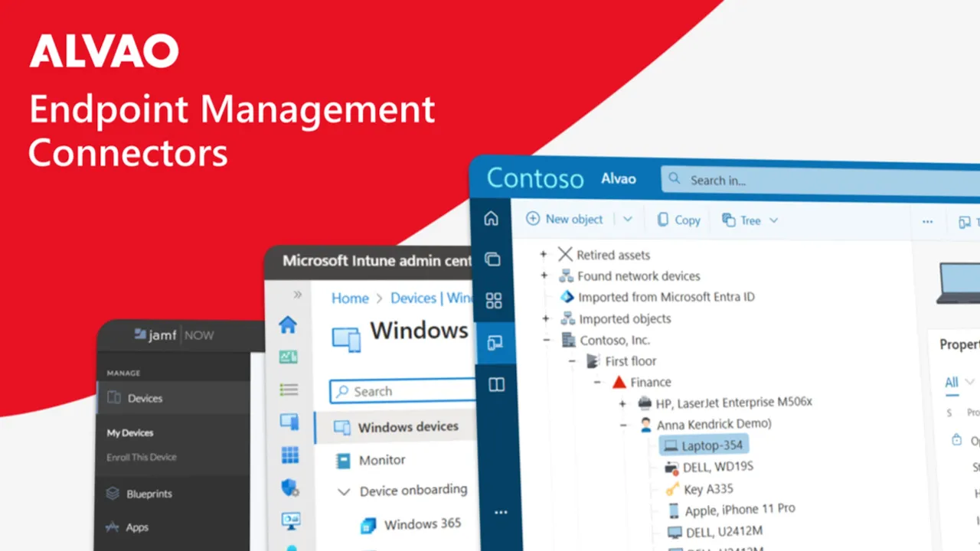Click Blueprints layers icon in Jamf Now
Image resolution: width=980 pixels, height=551 pixels.
[113, 493]
